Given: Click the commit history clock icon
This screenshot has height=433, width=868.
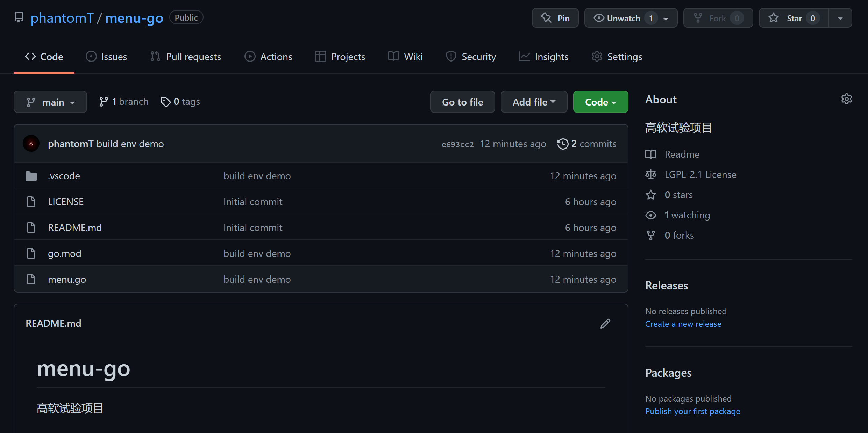Looking at the screenshot, I should (563, 144).
